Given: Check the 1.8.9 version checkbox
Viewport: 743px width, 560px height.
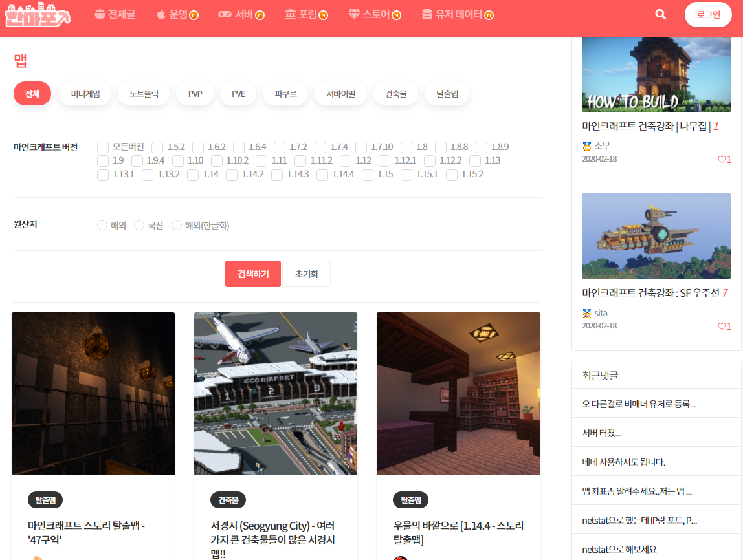Looking at the screenshot, I should [x=482, y=147].
